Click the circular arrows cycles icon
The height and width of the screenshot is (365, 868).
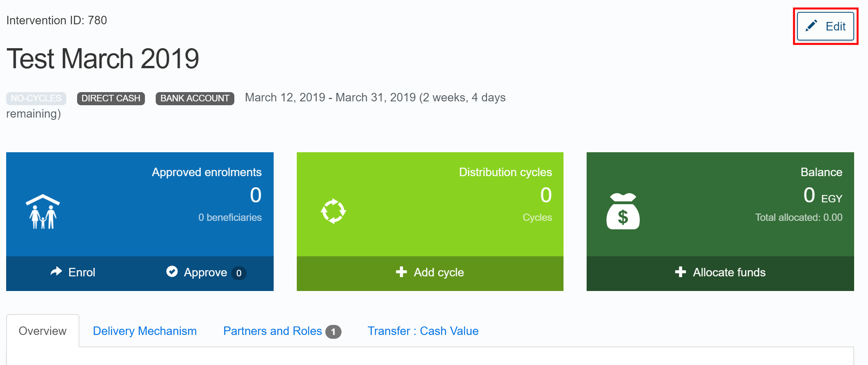(333, 211)
